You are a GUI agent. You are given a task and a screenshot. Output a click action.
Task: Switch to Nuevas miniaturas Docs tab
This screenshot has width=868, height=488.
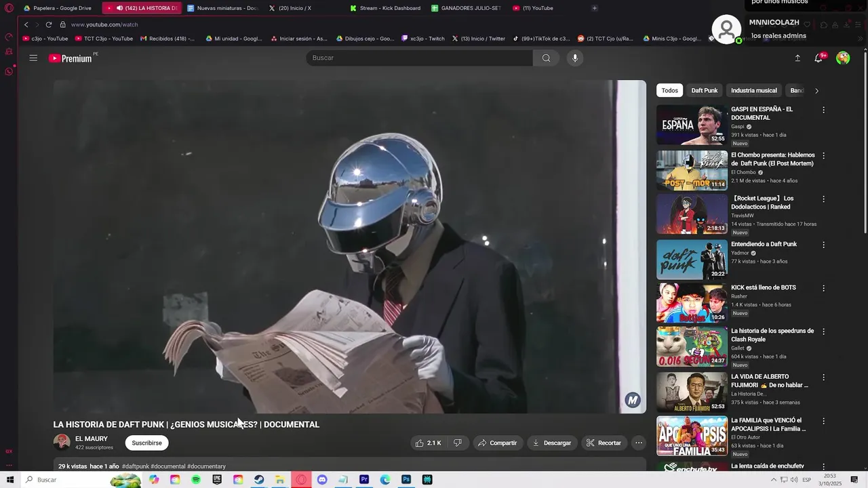pos(224,8)
